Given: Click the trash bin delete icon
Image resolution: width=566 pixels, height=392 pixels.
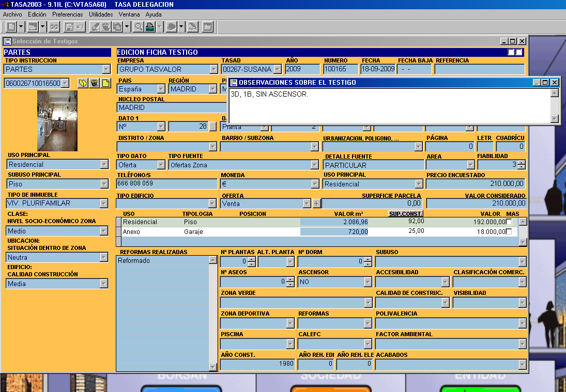Looking at the screenshot, I should click(x=94, y=83).
